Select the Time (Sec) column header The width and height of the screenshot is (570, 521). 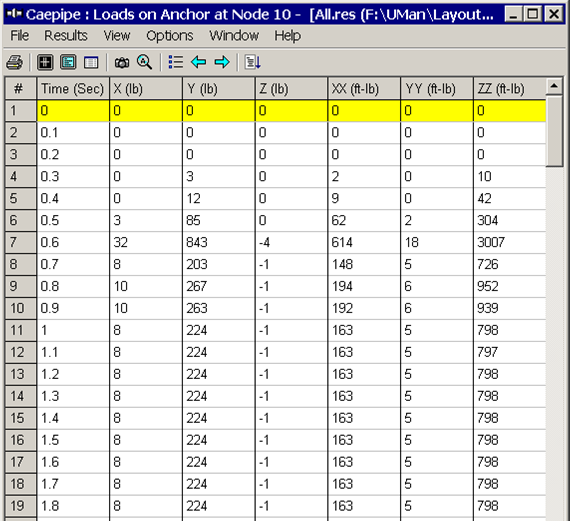pos(73,89)
